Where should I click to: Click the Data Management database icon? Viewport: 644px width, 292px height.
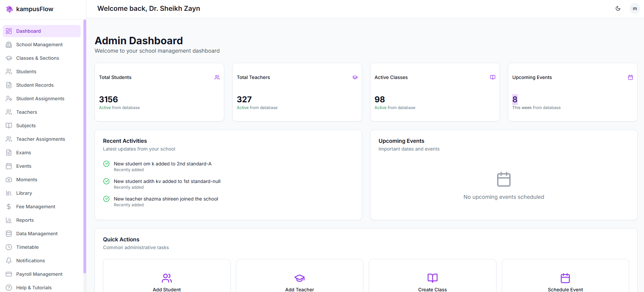click(9, 234)
